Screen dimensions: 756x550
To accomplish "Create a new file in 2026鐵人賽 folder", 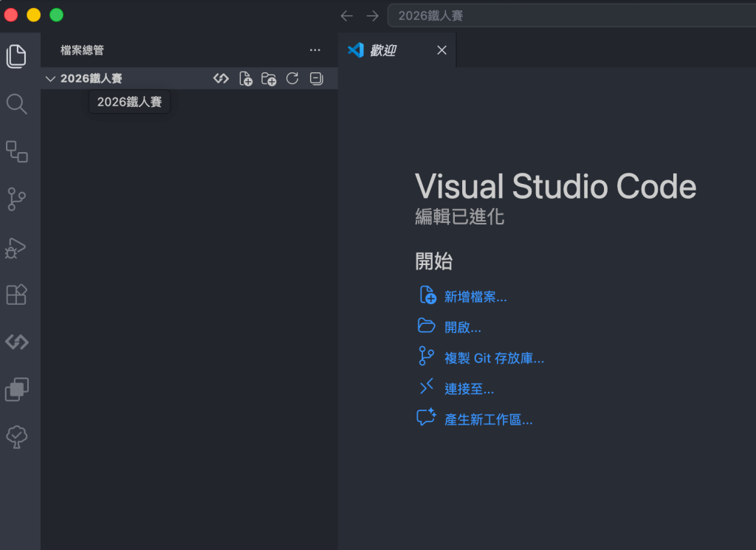I will (x=245, y=78).
